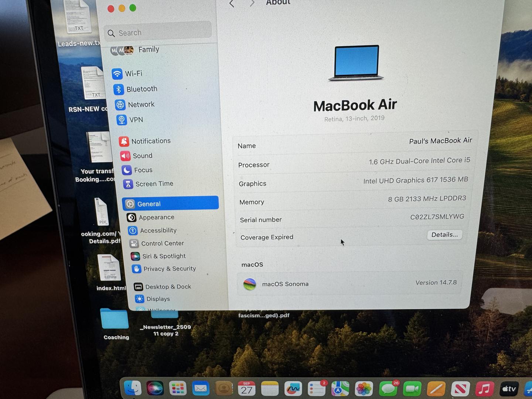Open Reminders from the Dock

point(316,389)
